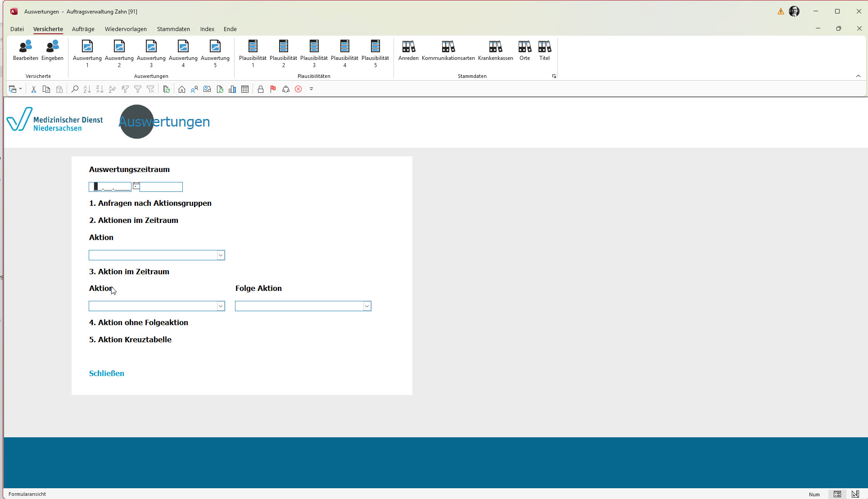Click the Schließen link
Image resolution: width=868 pixels, height=499 pixels.
click(x=106, y=373)
